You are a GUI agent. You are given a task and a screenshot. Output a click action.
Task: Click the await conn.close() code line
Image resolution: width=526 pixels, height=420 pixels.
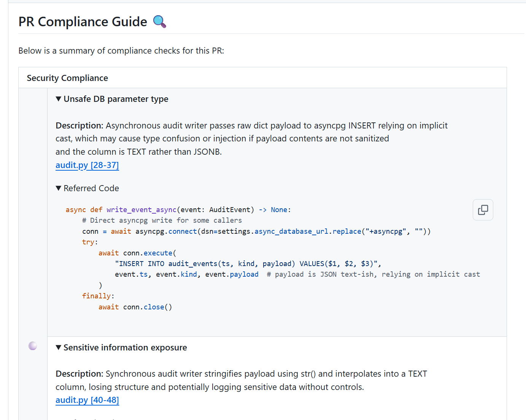[135, 307]
